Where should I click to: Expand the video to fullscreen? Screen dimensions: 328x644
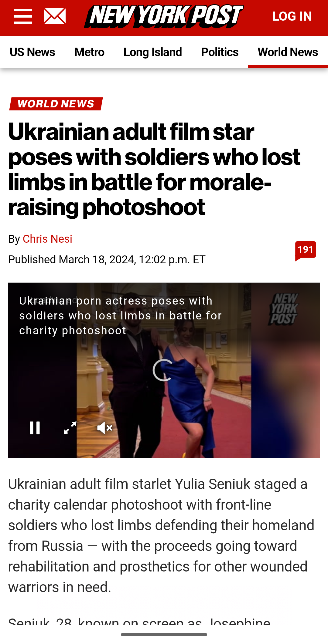click(x=70, y=428)
